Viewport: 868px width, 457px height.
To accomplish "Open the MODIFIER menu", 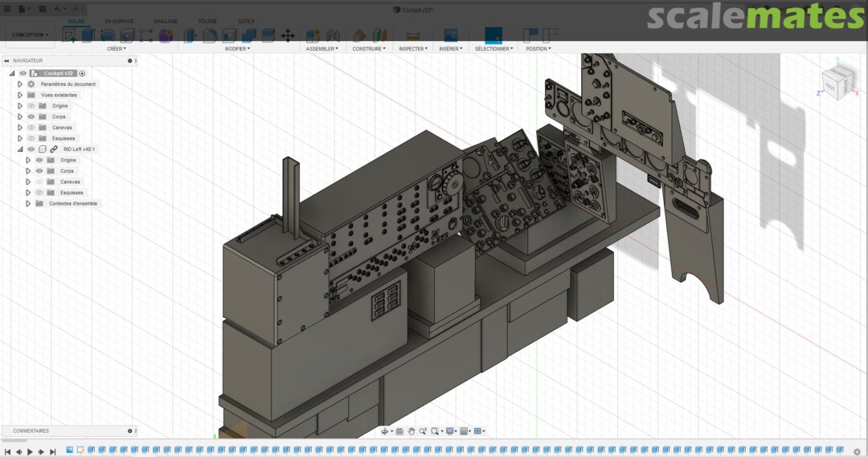I will point(237,49).
